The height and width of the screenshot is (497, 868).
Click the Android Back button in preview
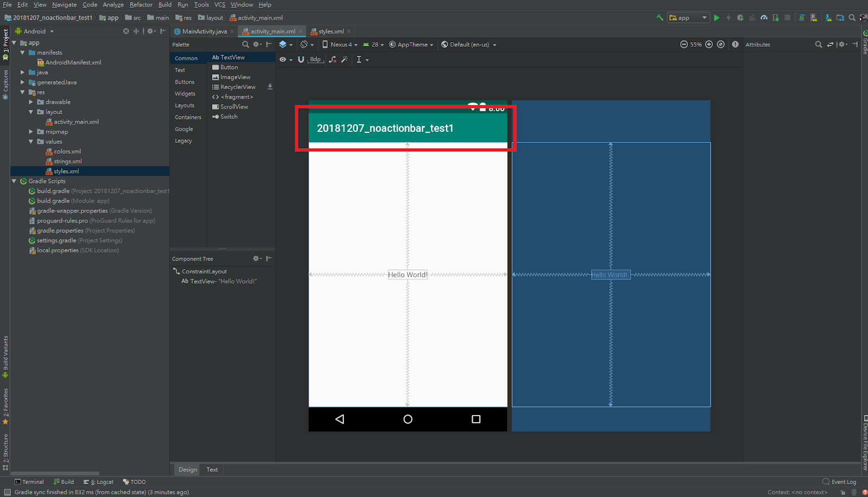340,419
